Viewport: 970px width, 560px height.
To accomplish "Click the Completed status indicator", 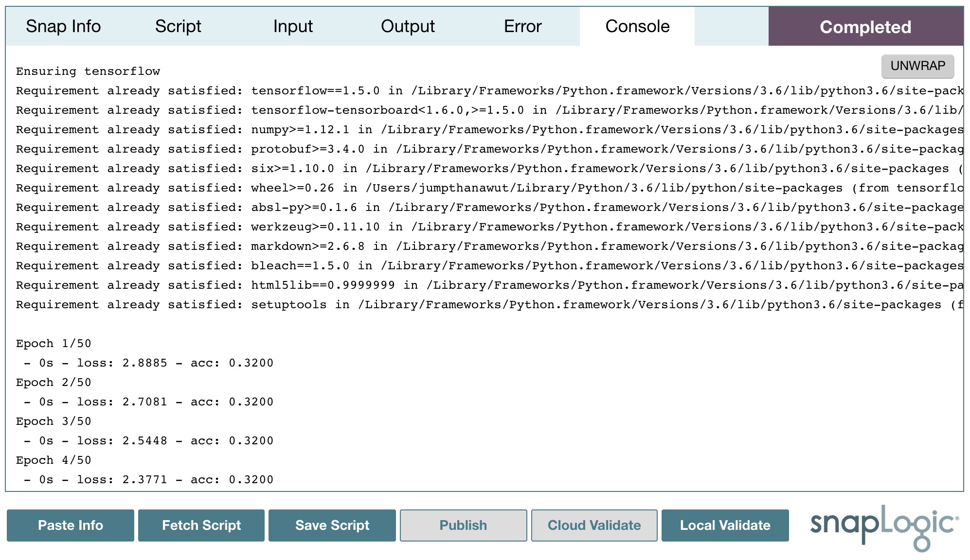I will click(x=865, y=27).
